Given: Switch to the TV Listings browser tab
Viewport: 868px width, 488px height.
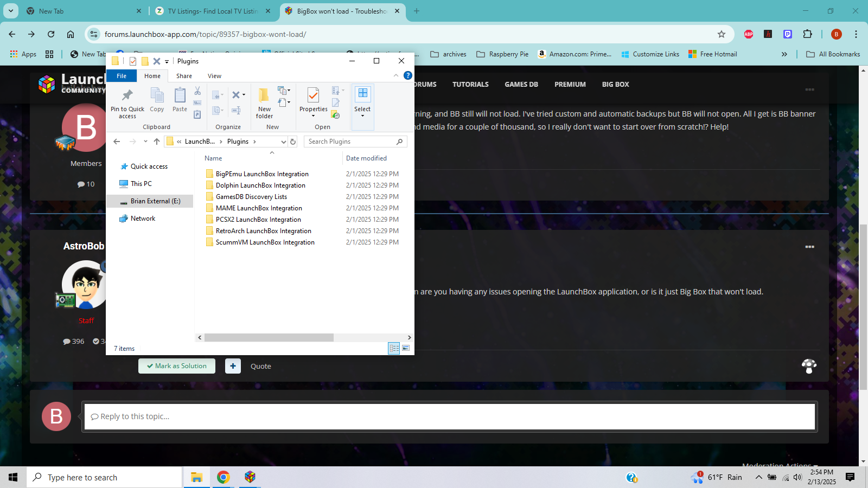Looking at the screenshot, I should pyautogui.click(x=212, y=11).
